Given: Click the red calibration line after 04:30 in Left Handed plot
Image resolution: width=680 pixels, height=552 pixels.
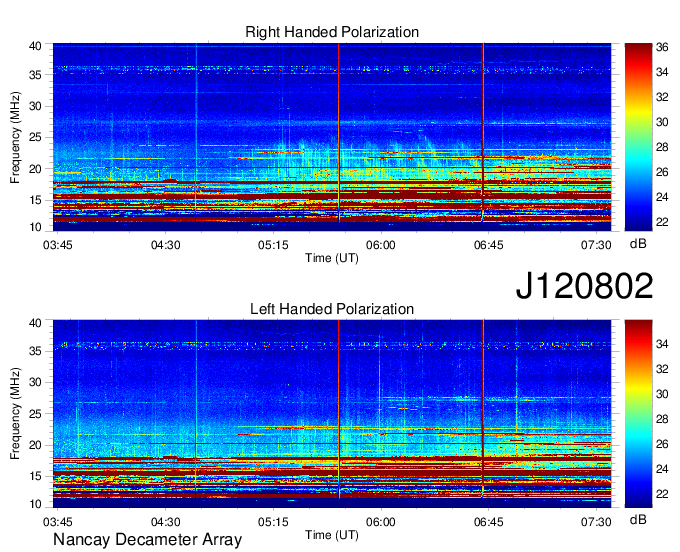Looking at the screenshot, I should [196, 409].
